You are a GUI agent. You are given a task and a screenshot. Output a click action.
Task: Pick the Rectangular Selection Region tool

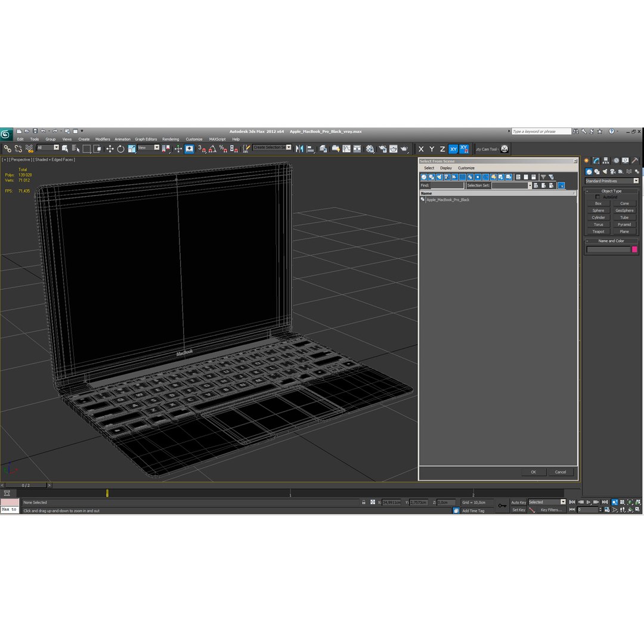(x=86, y=148)
